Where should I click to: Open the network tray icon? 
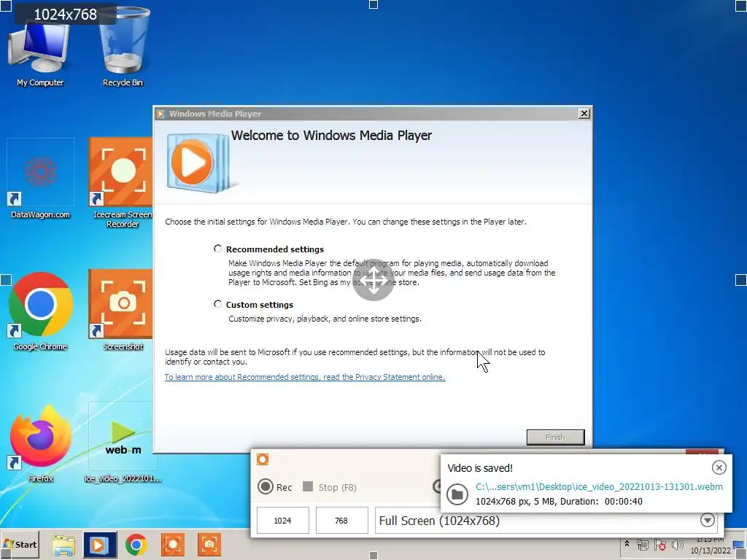click(x=643, y=545)
